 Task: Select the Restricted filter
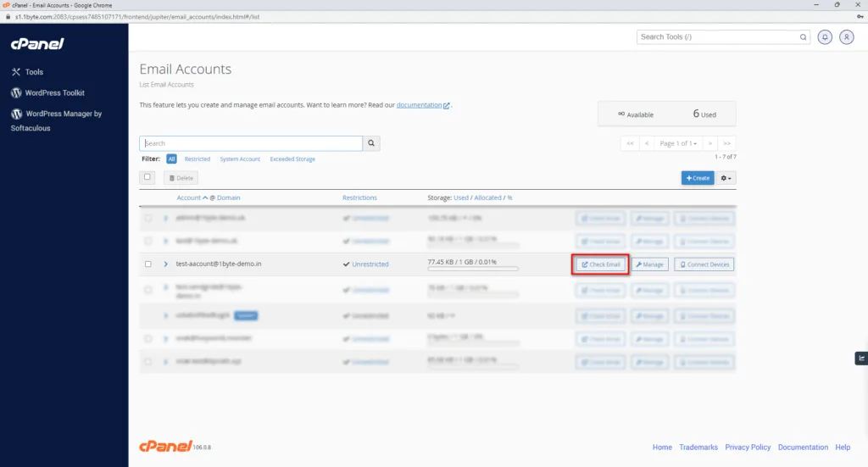197,158
